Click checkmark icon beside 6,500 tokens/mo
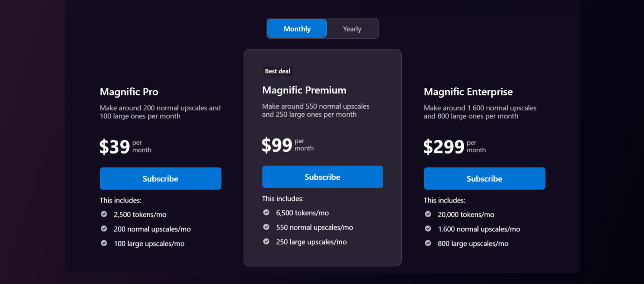This screenshot has height=284, width=644. [x=266, y=213]
